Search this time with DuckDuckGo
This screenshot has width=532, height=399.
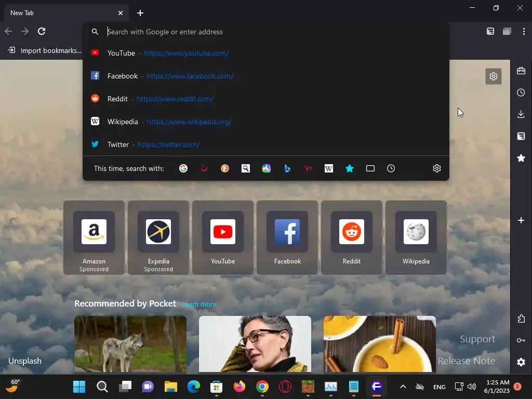coord(224,168)
